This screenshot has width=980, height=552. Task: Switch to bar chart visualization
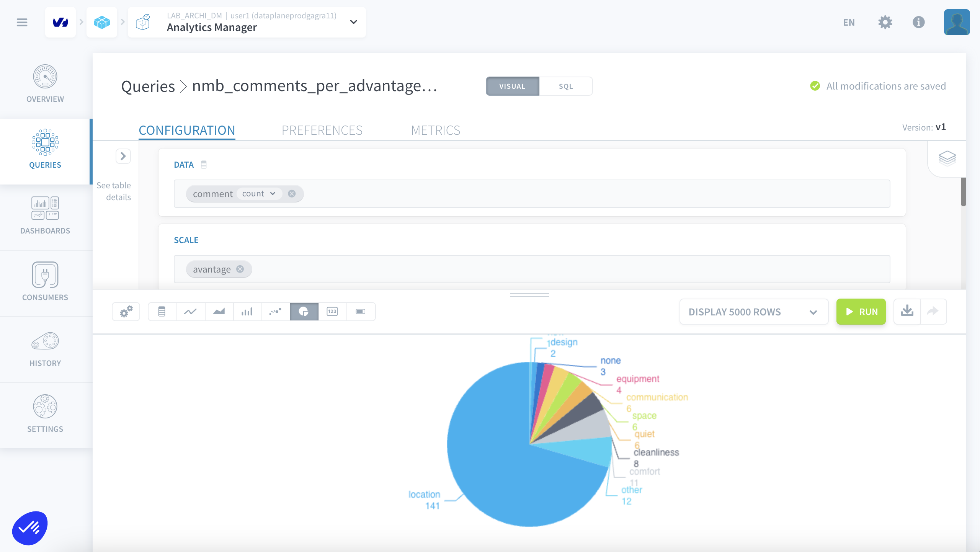247,312
